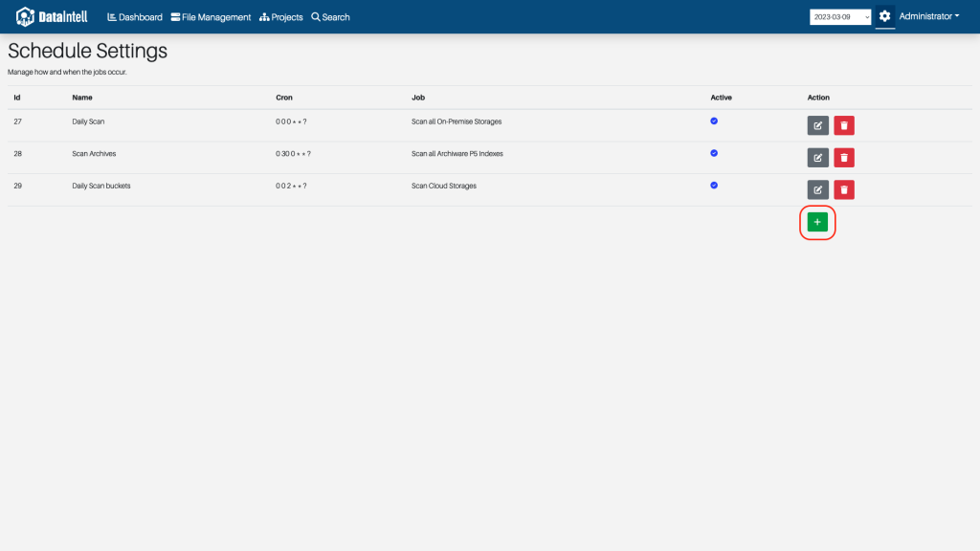Select the 'Daily Scan' name cell

click(x=88, y=121)
